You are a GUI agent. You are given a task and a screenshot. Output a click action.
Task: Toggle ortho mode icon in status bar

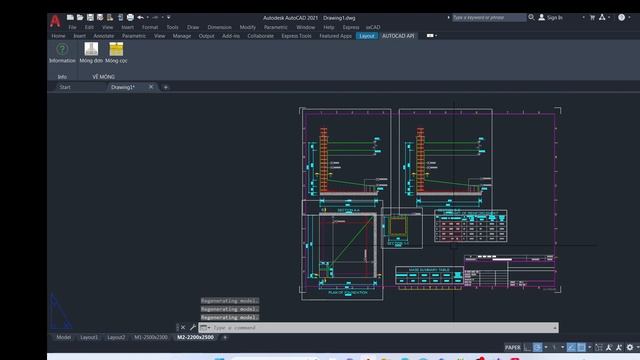(527, 347)
